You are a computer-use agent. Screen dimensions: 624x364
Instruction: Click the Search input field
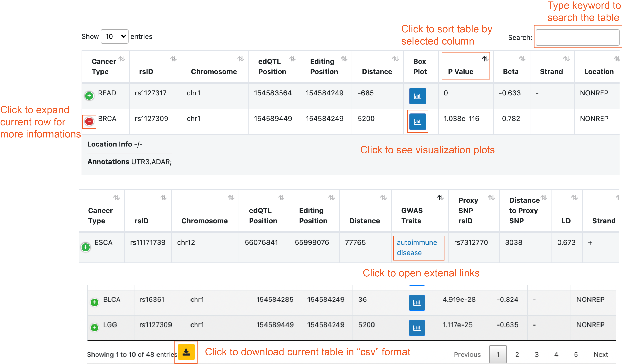click(577, 37)
